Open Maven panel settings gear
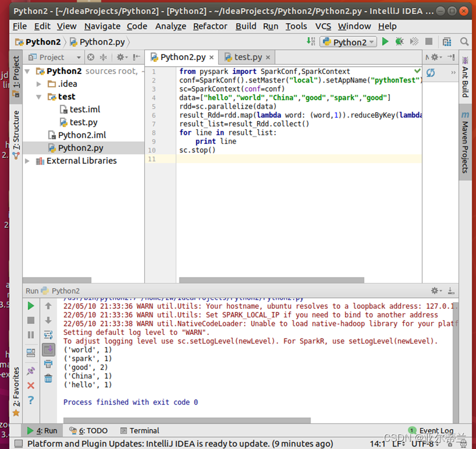 (x=436, y=57)
